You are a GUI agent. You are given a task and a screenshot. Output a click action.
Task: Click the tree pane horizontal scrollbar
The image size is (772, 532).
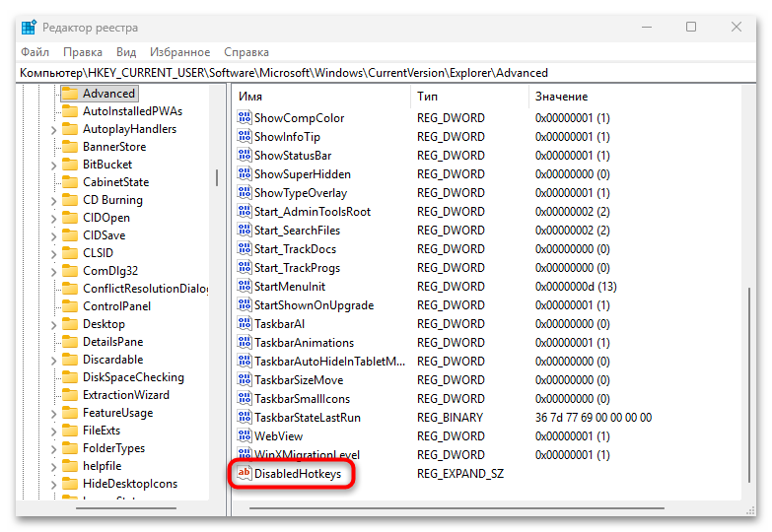click(x=126, y=508)
